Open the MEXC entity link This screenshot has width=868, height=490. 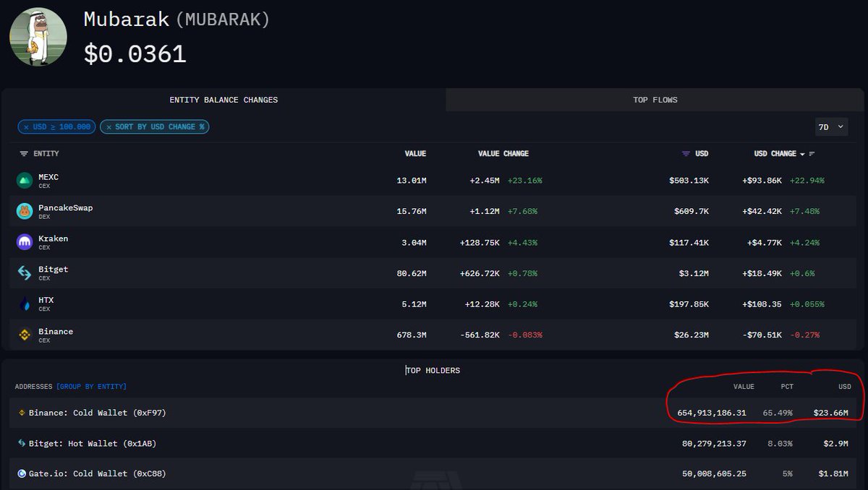tap(48, 177)
